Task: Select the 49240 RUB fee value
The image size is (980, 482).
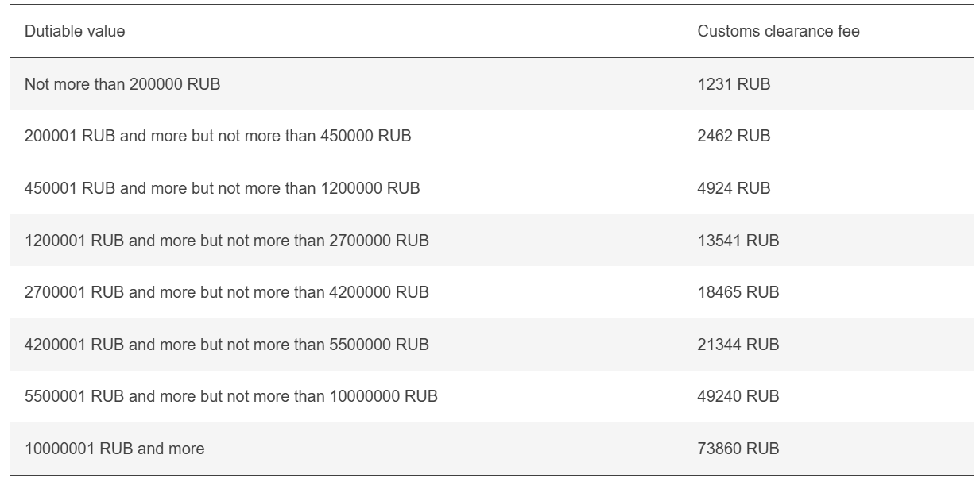Action: tap(738, 396)
